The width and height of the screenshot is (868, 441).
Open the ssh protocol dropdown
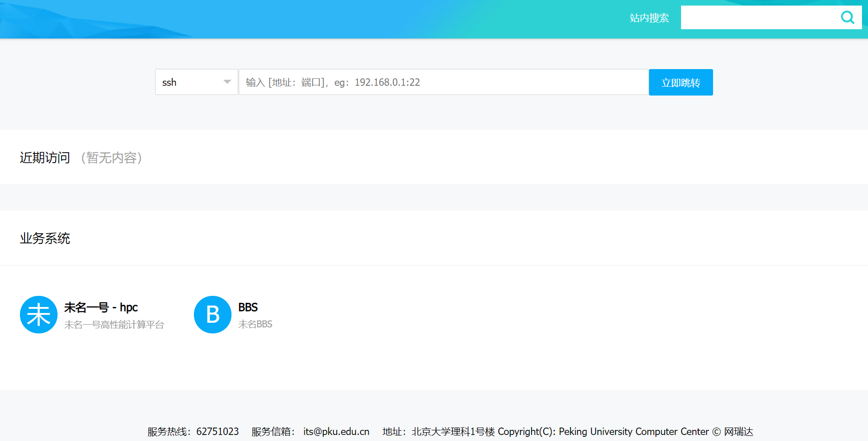[x=196, y=82]
